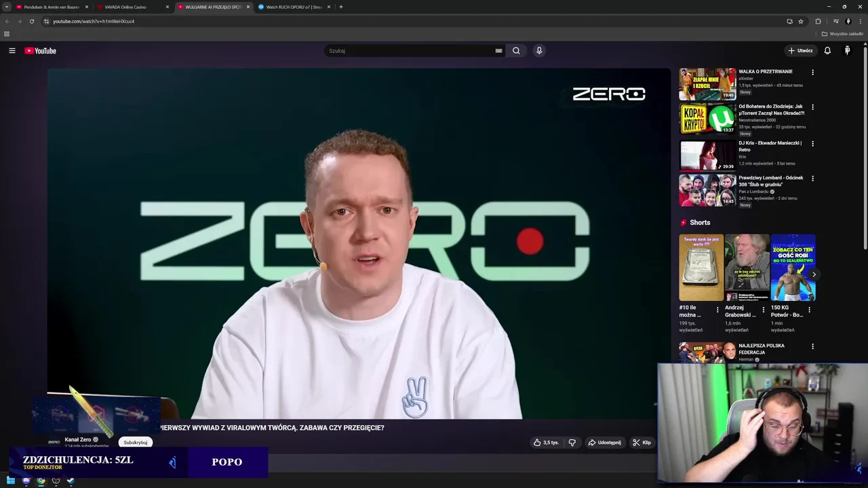The width and height of the screenshot is (868, 488).
Task: Open the apps grid on bookmarks bar
Action: pyautogui.click(x=7, y=34)
